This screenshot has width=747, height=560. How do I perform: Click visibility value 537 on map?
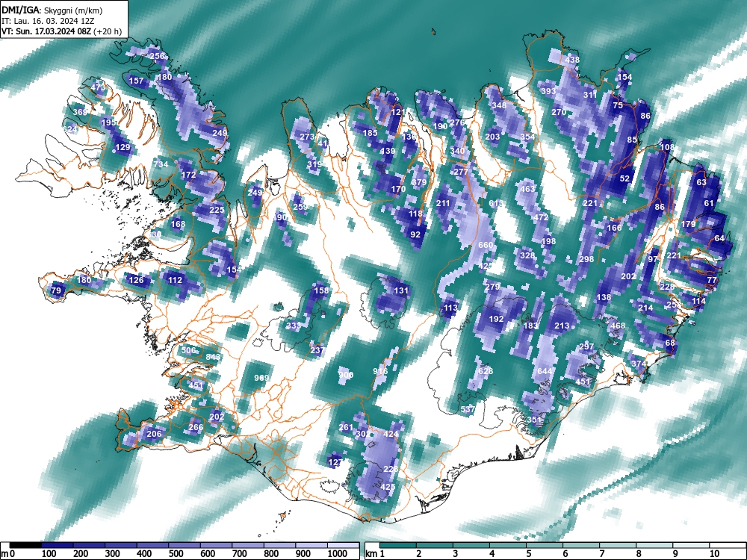click(468, 409)
